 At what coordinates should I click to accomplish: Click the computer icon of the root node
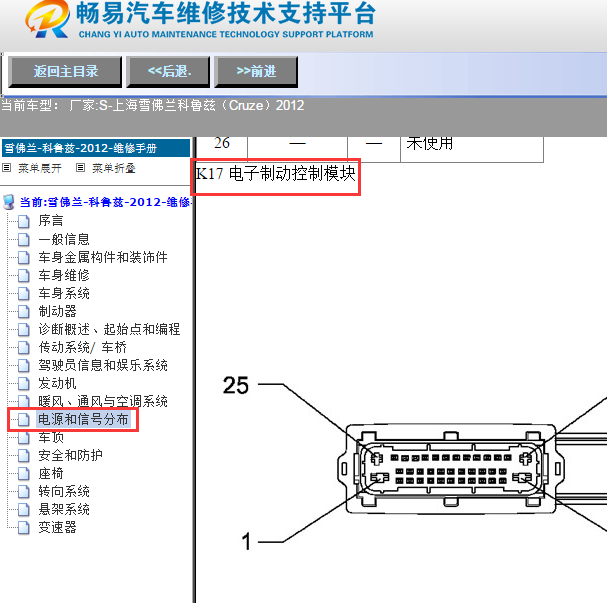click(x=9, y=202)
